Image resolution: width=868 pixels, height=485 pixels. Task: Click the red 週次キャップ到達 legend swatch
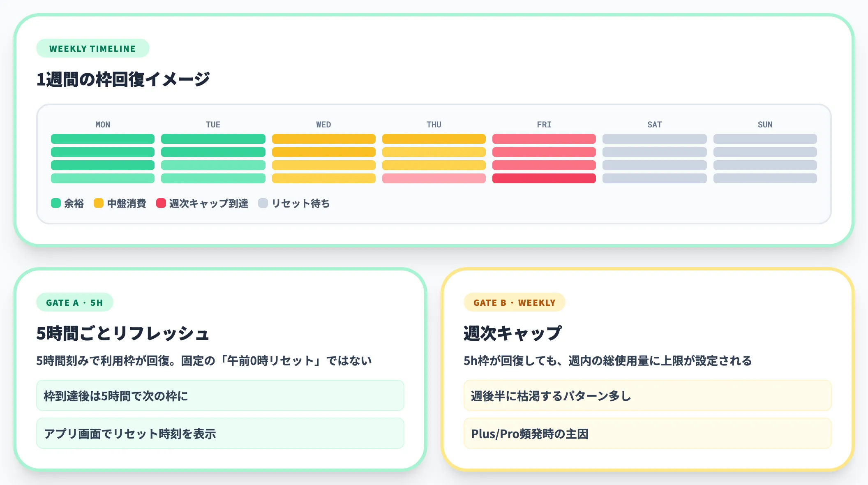pyautogui.click(x=161, y=203)
